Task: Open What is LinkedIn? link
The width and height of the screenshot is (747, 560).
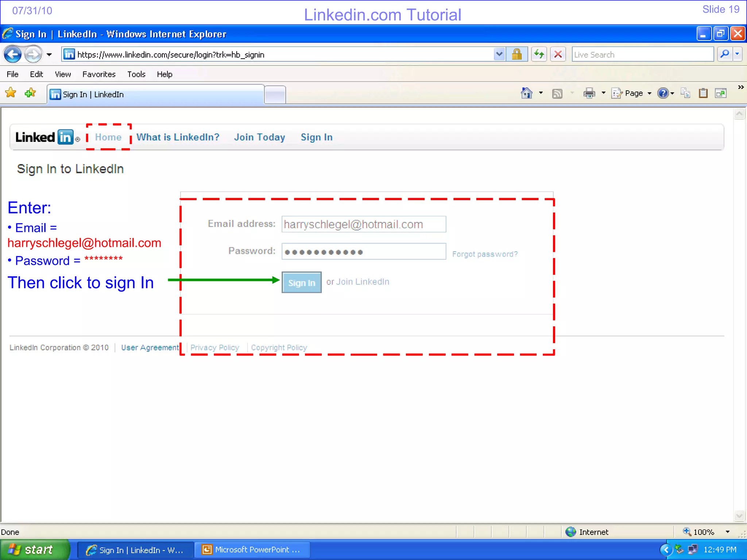Action: 178,137
